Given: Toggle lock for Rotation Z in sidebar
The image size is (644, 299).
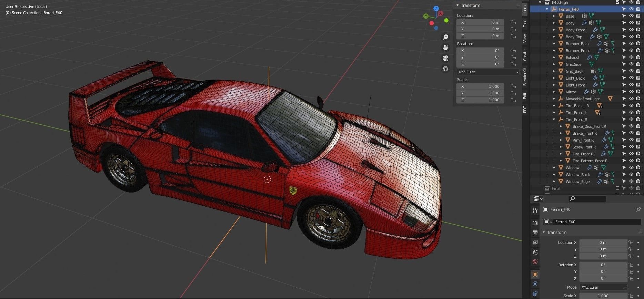Looking at the screenshot, I should click(513, 64).
